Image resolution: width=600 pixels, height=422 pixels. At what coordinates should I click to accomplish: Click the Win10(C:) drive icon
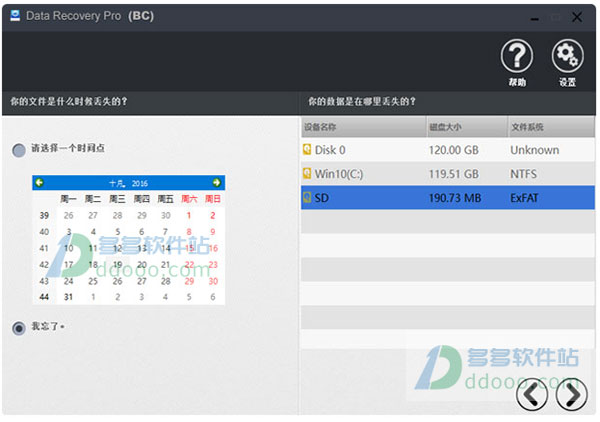[307, 173]
